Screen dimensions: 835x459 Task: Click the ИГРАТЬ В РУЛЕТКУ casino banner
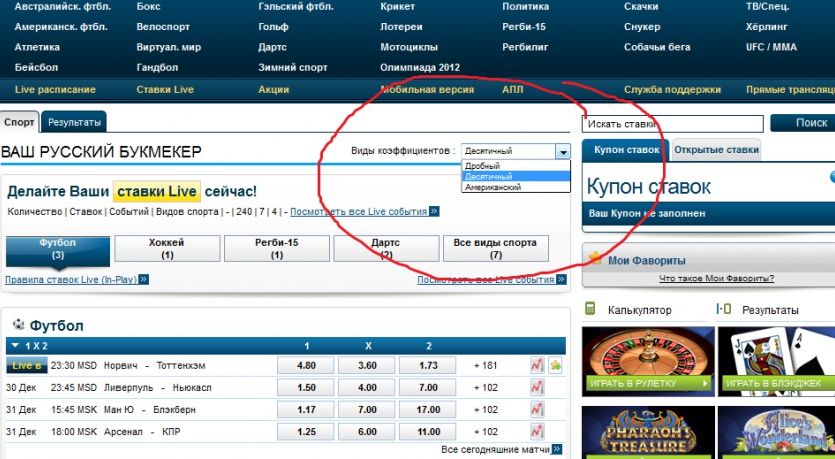click(x=648, y=362)
